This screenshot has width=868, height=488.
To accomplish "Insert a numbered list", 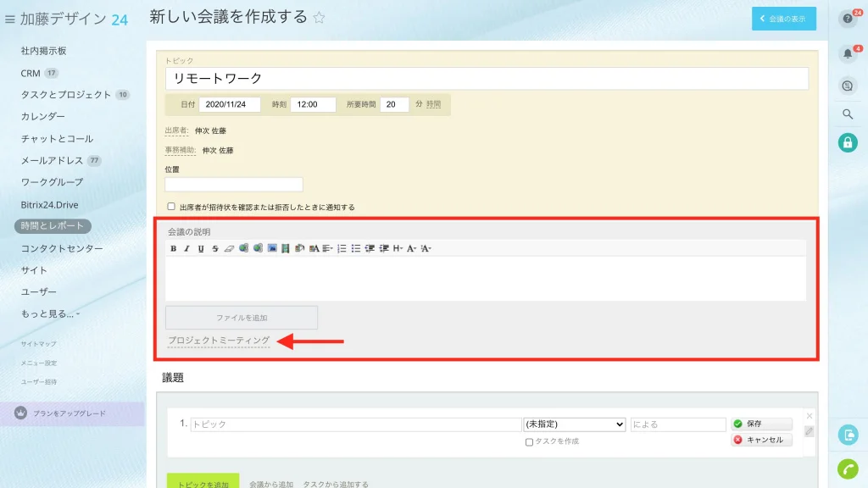I will [342, 248].
